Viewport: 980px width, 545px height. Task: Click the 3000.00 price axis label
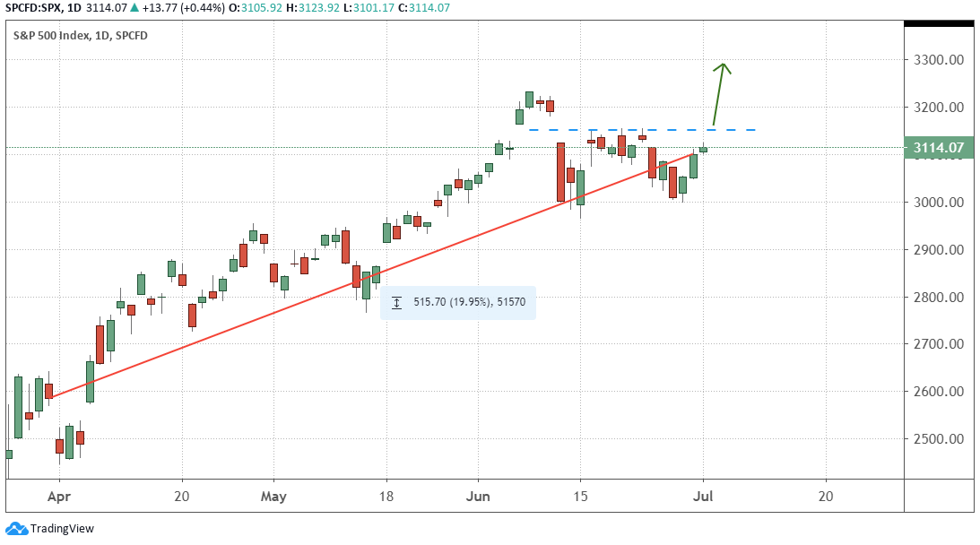(938, 203)
